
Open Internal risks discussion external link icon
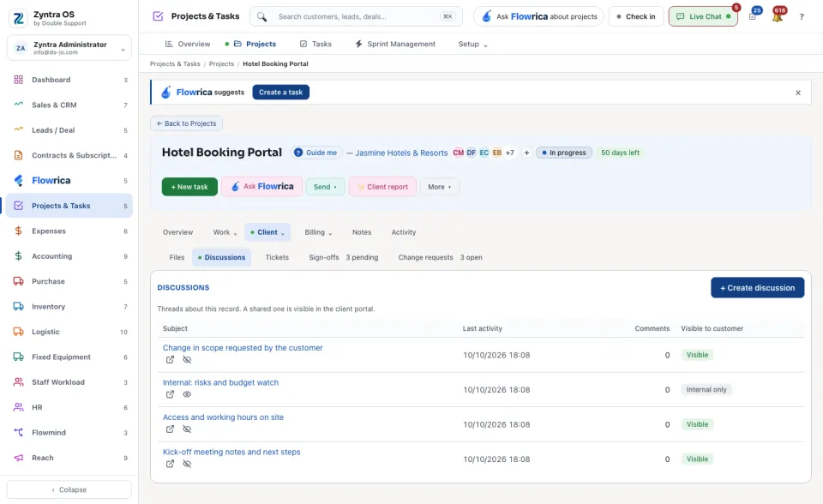tap(170, 394)
